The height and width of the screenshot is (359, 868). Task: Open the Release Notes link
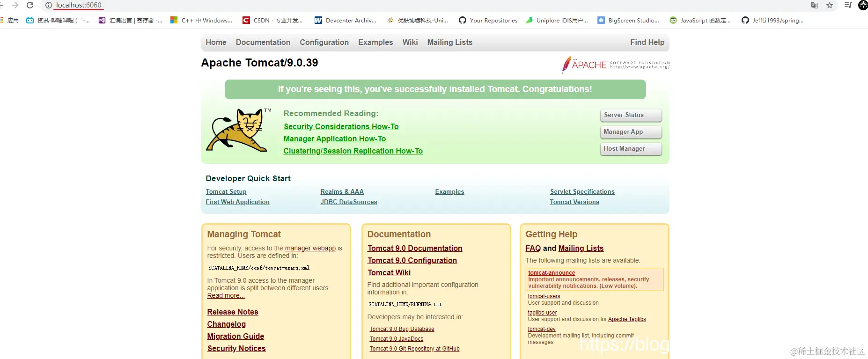pyautogui.click(x=233, y=312)
